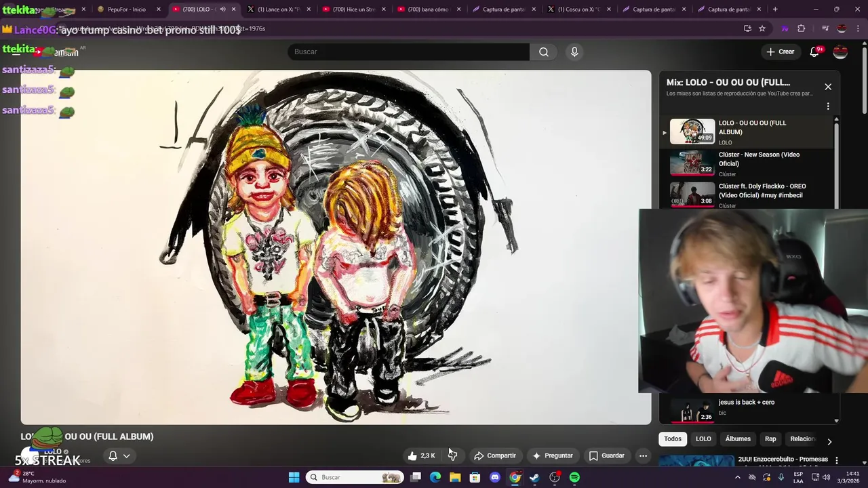Open options for 2UU! Enzocerobulto video

(x=836, y=460)
